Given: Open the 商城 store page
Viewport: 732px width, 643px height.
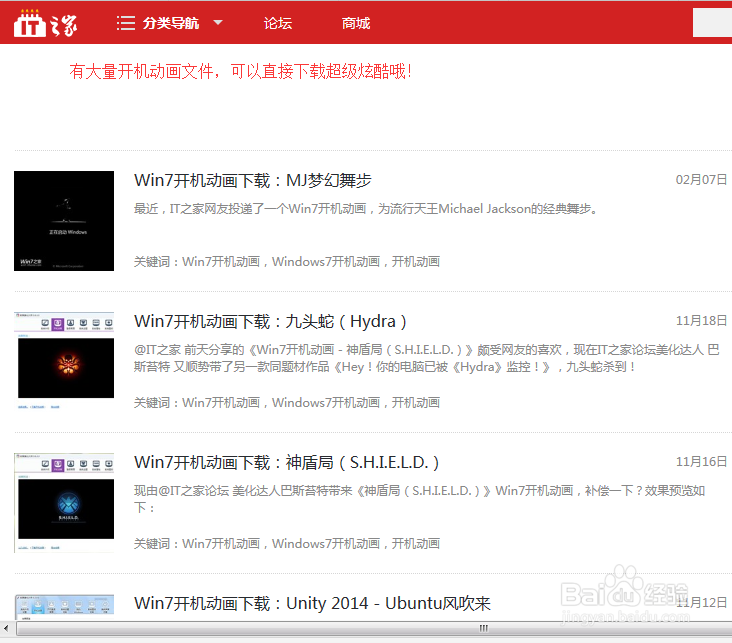Looking at the screenshot, I should pyautogui.click(x=356, y=23).
